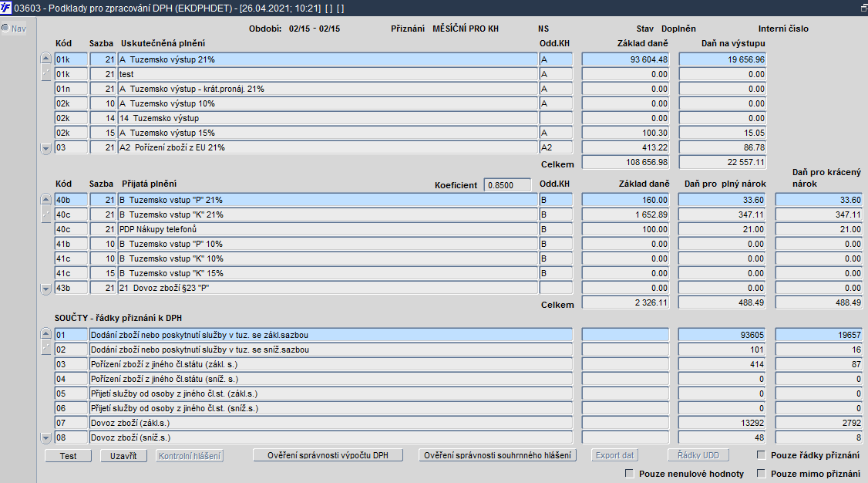Select row Dovoz zboží (sníž.s.)
Image resolution: width=868 pixels, height=483 pixels.
coord(331,437)
